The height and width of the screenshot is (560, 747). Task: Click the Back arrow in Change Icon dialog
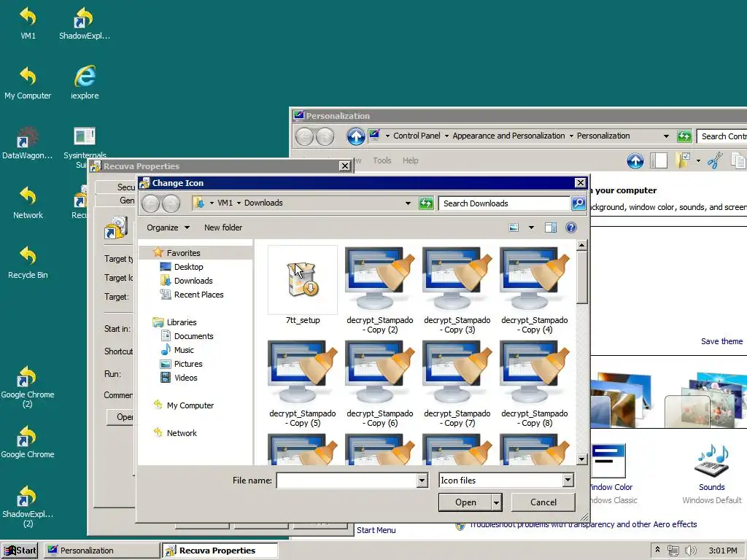(150, 203)
